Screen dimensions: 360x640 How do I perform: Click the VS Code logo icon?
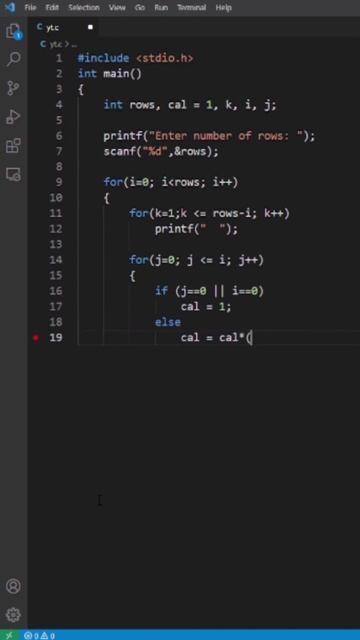(10, 7)
